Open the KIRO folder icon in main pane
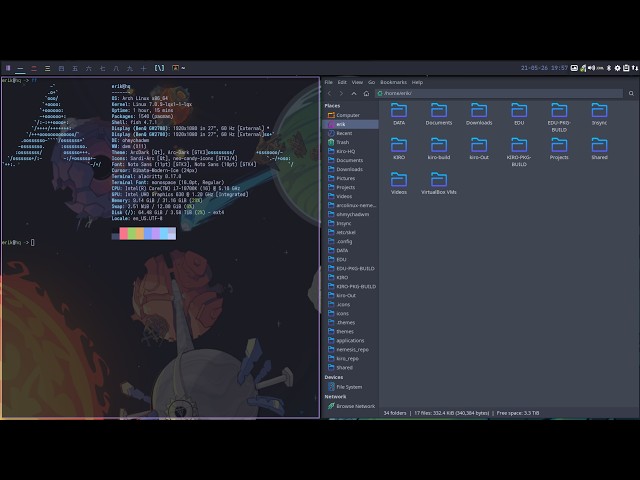640x480 pixels. click(x=399, y=149)
